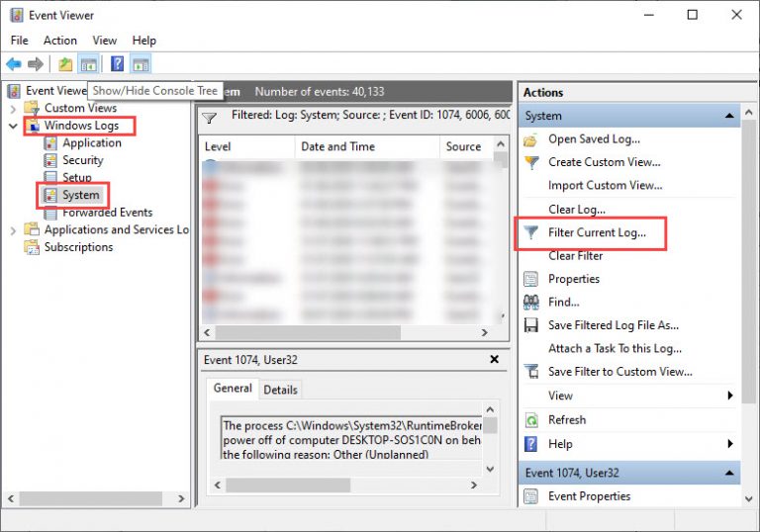
Task: Select the Event Viewer root tree node
Action: pos(55,91)
